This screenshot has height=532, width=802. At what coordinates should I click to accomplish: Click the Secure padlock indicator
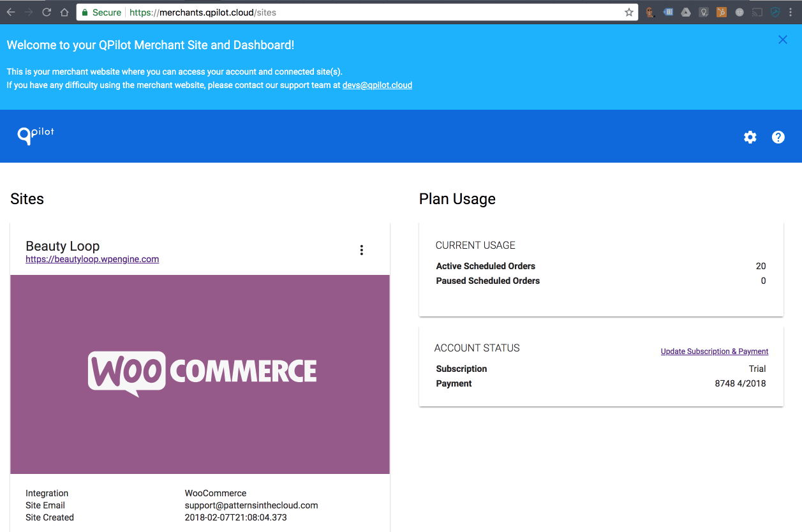tap(101, 12)
